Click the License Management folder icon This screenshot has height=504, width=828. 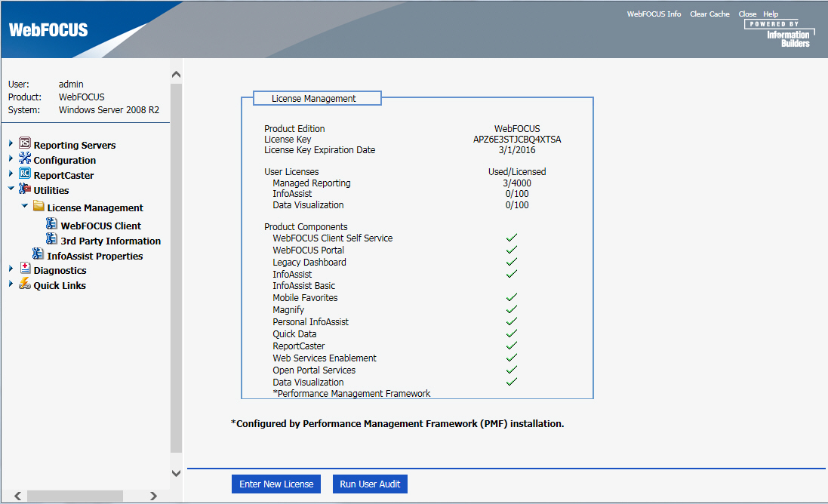[x=38, y=206]
